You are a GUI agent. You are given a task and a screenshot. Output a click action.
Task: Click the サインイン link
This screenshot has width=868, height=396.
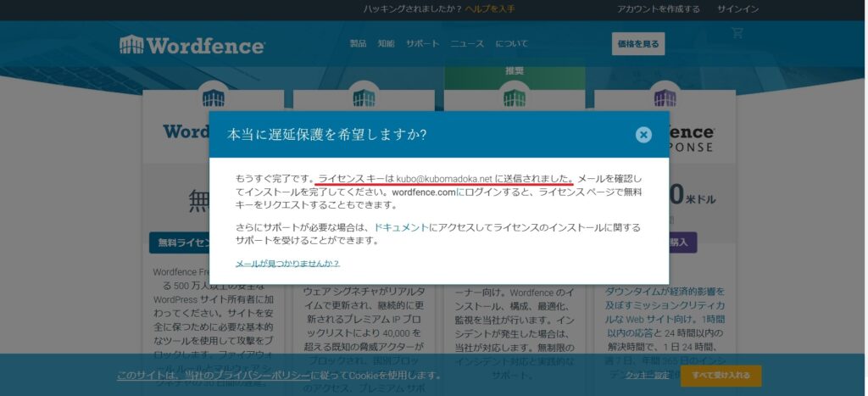pos(738,9)
